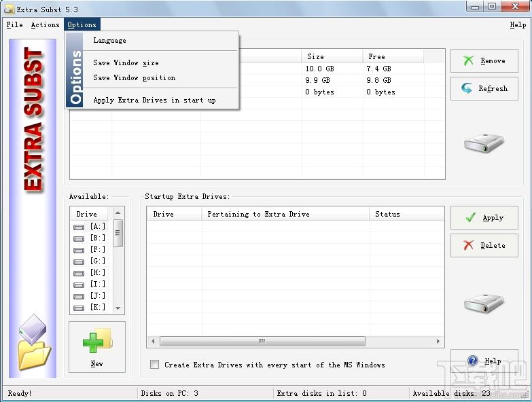Select drive icon for [H:]
Image resolution: width=532 pixels, height=402 pixels.
(79, 273)
